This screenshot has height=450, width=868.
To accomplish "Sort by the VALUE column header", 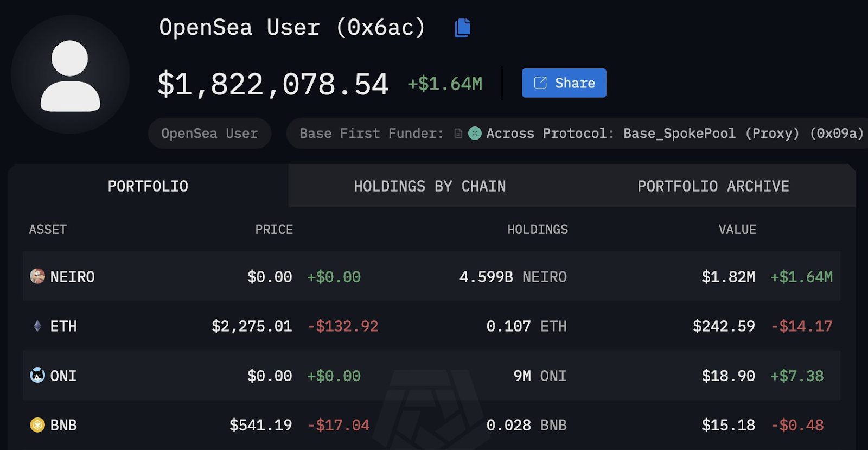I will (737, 230).
